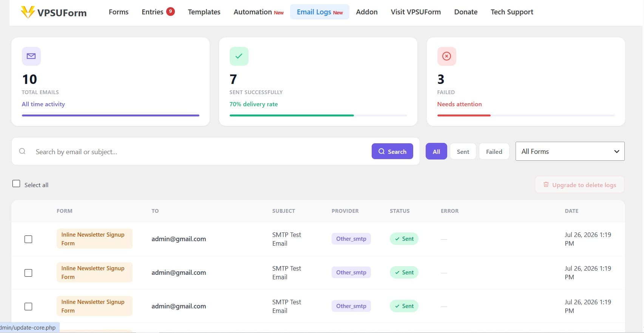Open Tech Support
Viewport: 644px width, 333px height.
[512, 12]
